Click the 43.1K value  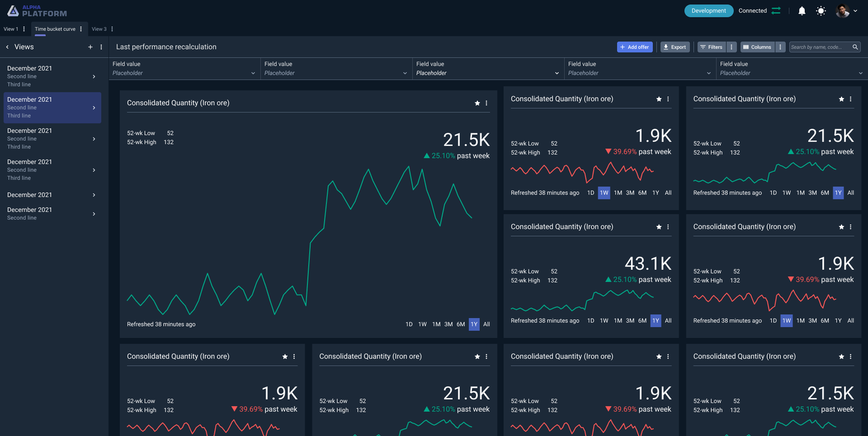(x=648, y=264)
